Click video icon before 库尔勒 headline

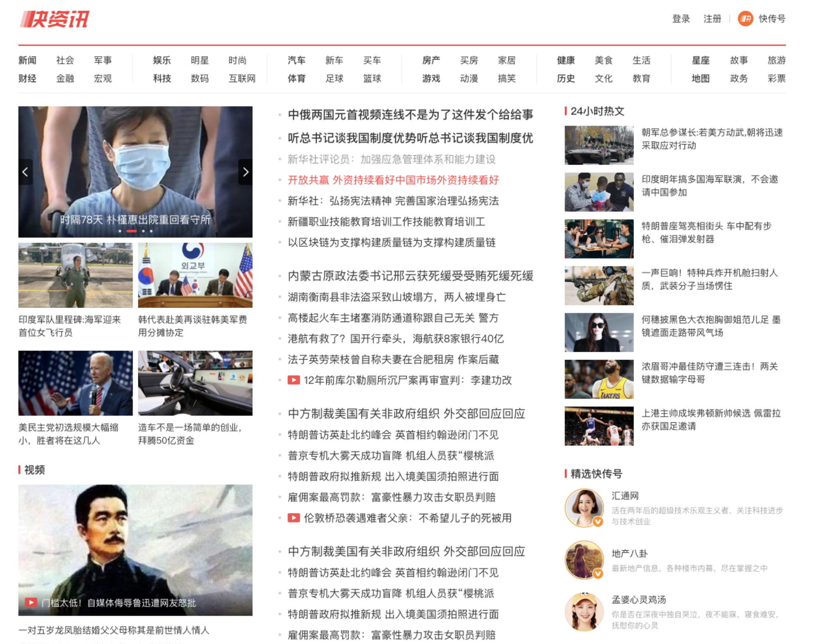click(x=294, y=380)
